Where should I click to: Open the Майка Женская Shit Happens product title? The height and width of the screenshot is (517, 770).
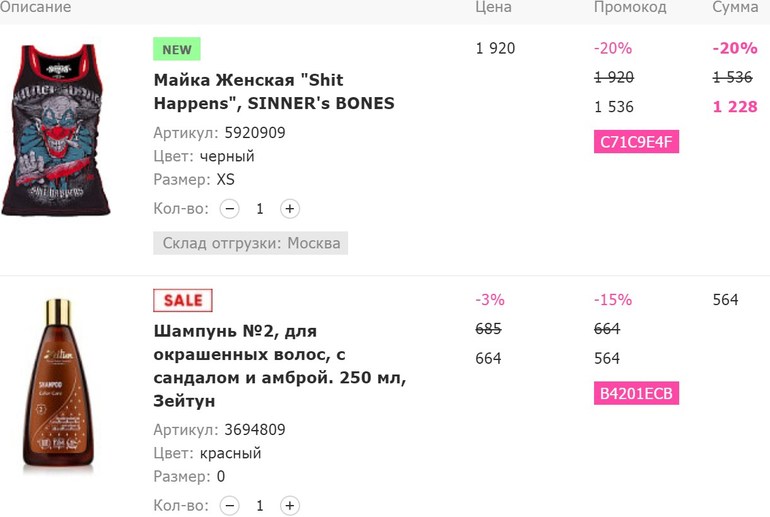[274, 91]
